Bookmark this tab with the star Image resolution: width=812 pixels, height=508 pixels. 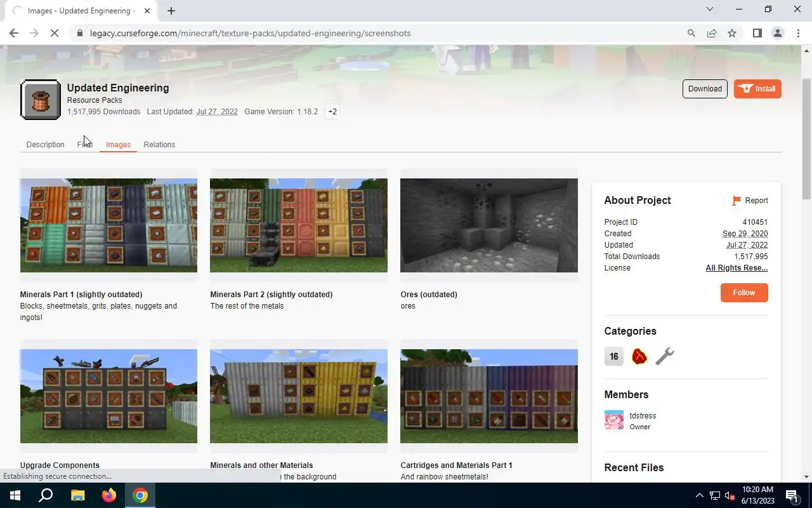pos(732,33)
